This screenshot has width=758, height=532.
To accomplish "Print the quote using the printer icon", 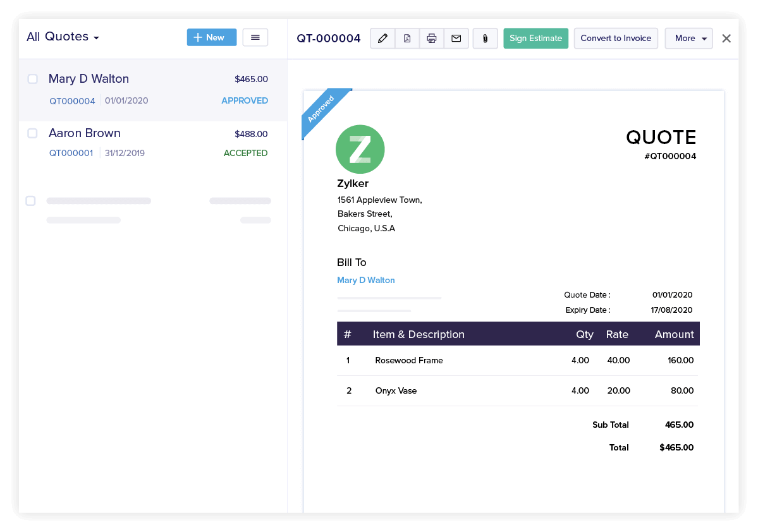I will (x=431, y=39).
